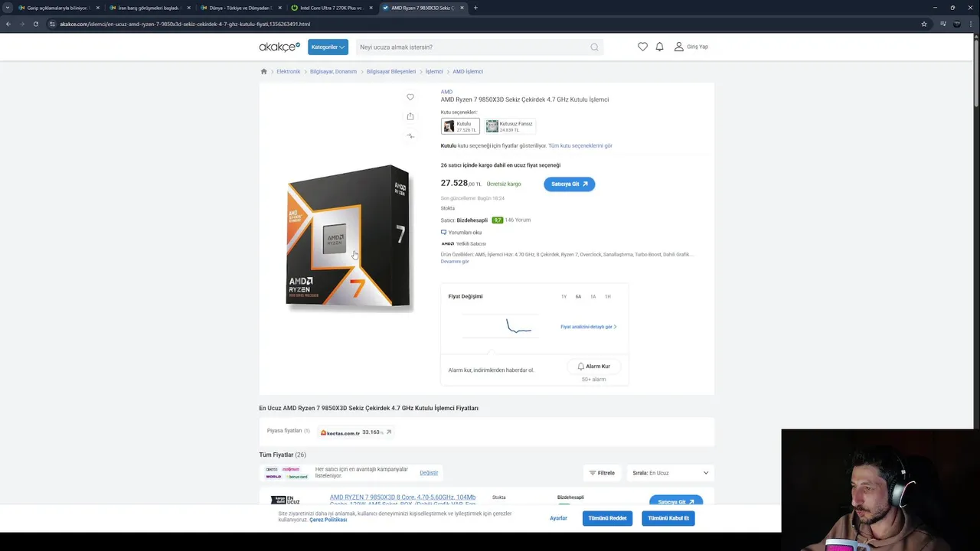Click Tümünü Reddet cookie button

[x=607, y=518]
